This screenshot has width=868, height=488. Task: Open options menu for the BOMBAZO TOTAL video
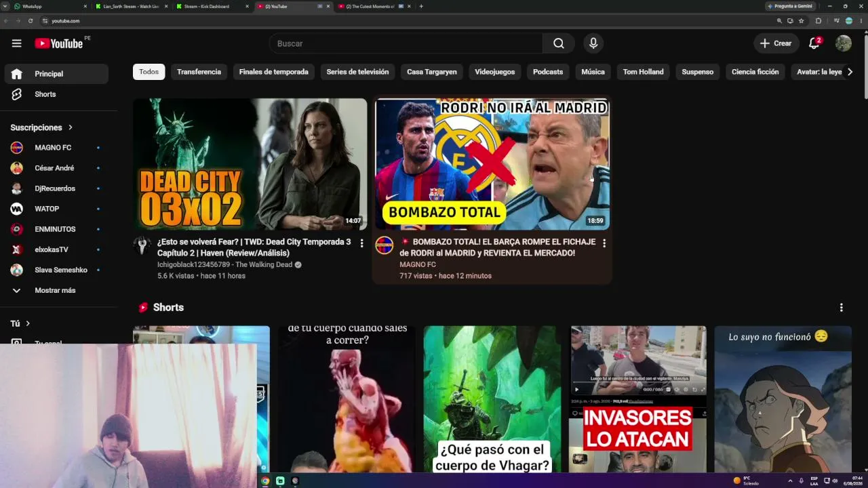point(604,243)
